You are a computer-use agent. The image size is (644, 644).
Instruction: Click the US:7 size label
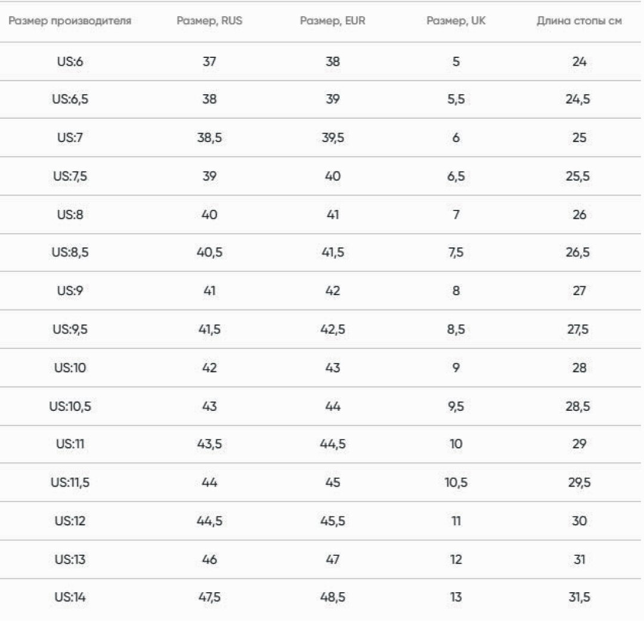70,137
